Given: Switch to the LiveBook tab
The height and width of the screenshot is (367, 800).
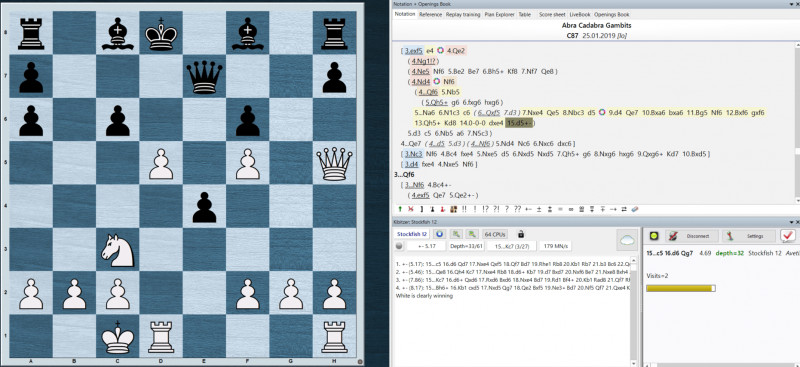Looking at the screenshot, I should (580, 14).
